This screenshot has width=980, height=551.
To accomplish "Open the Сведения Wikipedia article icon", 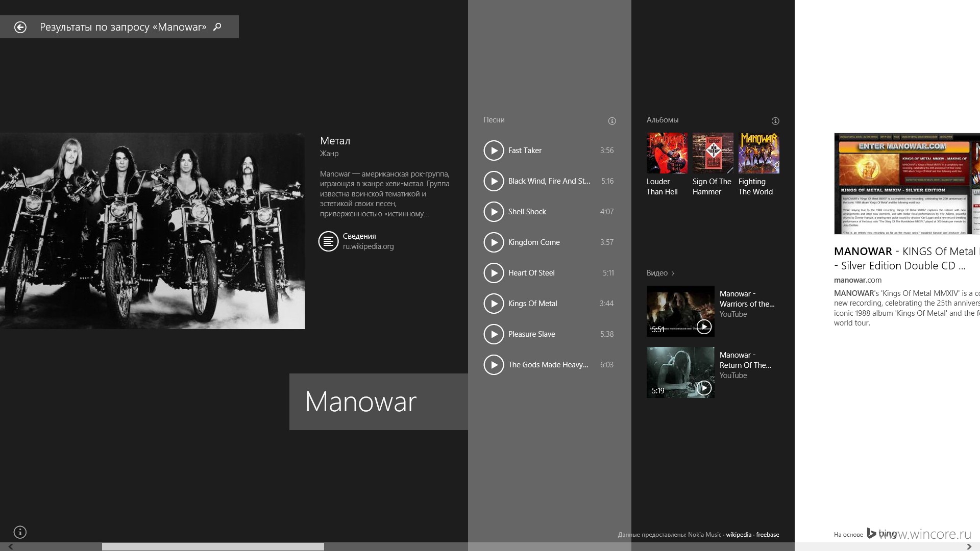I will click(328, 241).
